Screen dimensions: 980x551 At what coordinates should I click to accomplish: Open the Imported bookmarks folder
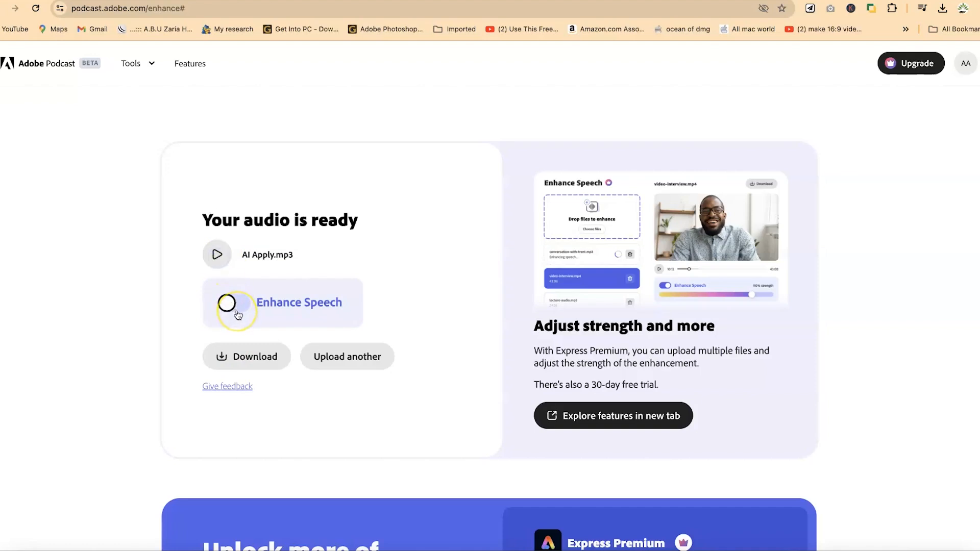click(x=454, y=29)
